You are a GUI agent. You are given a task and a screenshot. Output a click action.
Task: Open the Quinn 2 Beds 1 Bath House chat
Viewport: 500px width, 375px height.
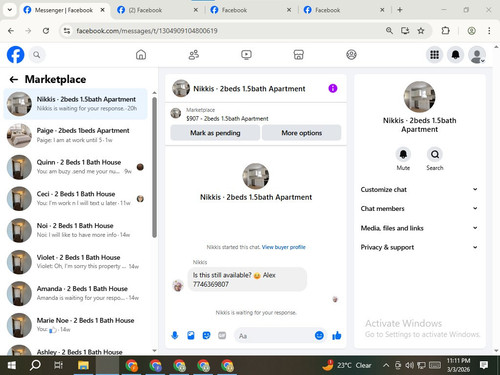[75, 167]
